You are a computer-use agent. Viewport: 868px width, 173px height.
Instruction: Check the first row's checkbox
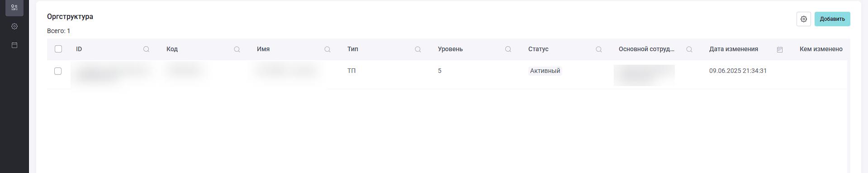[58, 71]
